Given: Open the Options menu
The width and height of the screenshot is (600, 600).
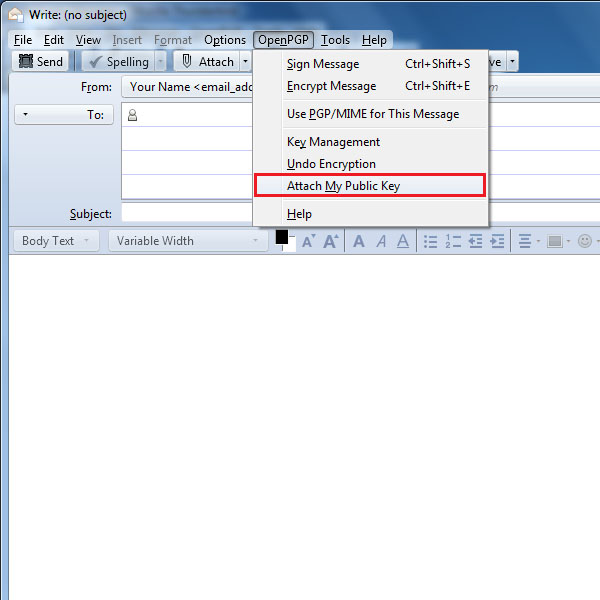Looking at the screenshot, I should (225, 40).
